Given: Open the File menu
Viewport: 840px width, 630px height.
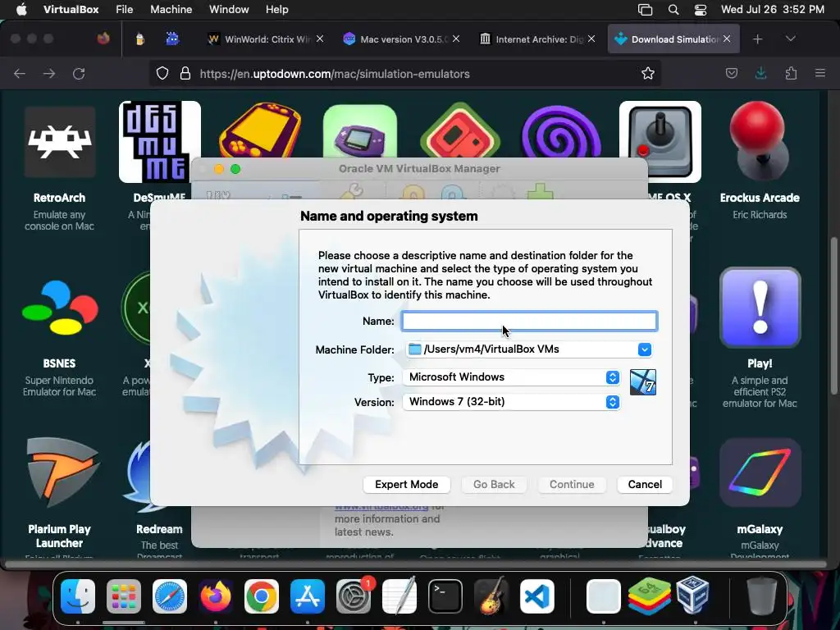Looking at the screenshot, I should [x=125, y=10].
